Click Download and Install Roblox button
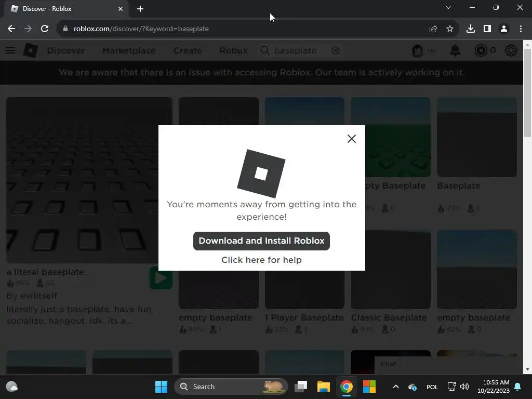 261,241
